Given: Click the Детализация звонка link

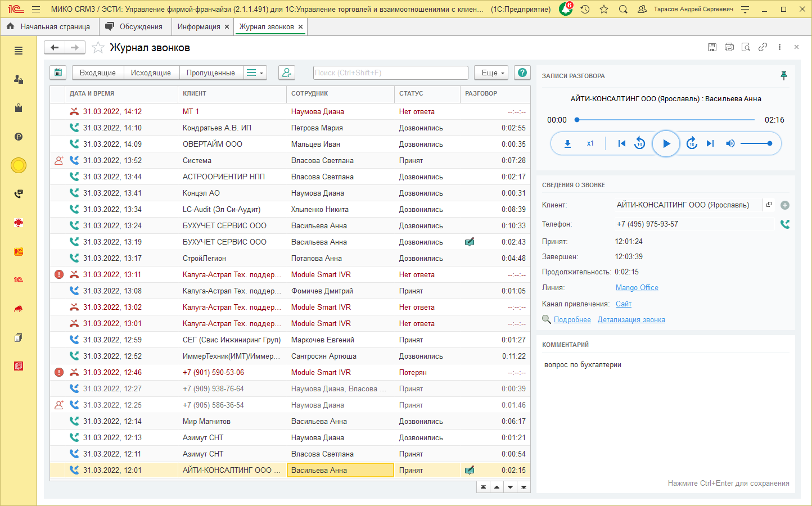Looking at the screenshot, I should (x=631, y=320).
